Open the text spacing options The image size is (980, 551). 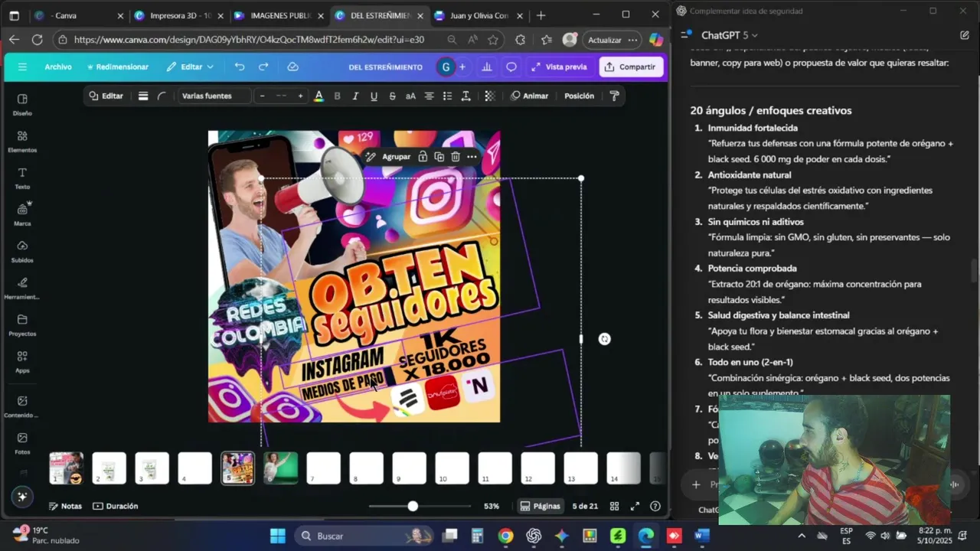tap(465, 96)
